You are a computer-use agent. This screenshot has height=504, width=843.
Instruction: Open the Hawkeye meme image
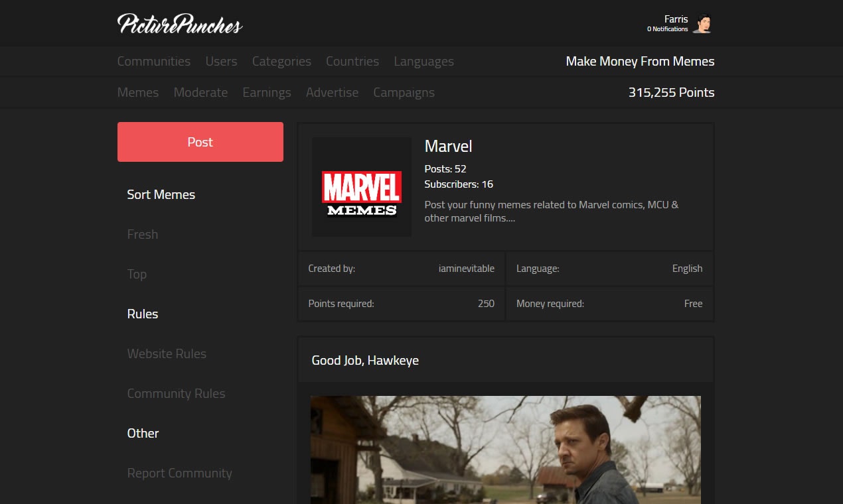coord(505,450)
